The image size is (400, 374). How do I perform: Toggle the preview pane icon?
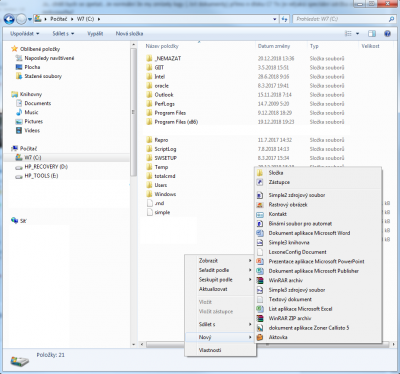[372, 33]
